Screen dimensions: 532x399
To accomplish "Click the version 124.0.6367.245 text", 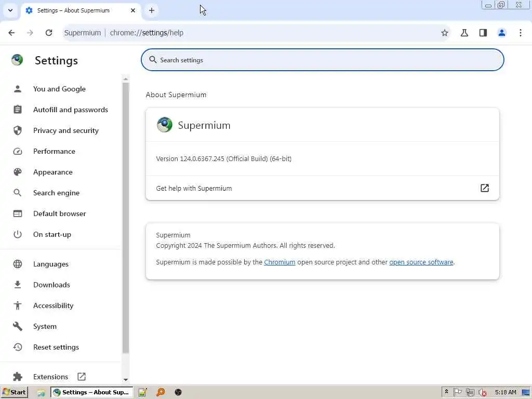I will point(223,158).
